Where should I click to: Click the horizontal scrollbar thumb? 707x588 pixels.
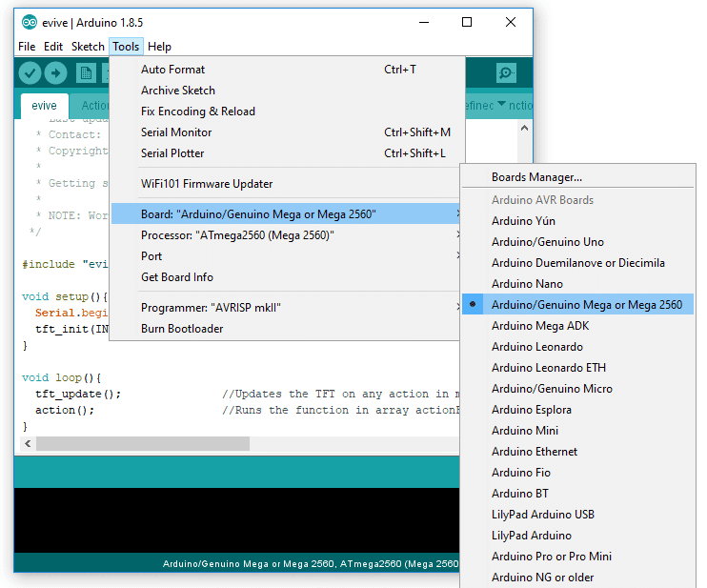pos(143,444)
